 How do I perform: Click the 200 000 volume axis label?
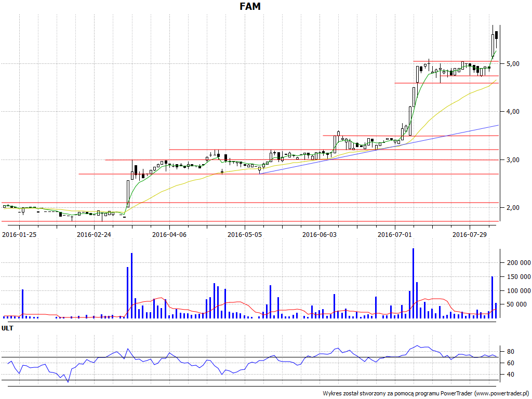tap(518, 262)
